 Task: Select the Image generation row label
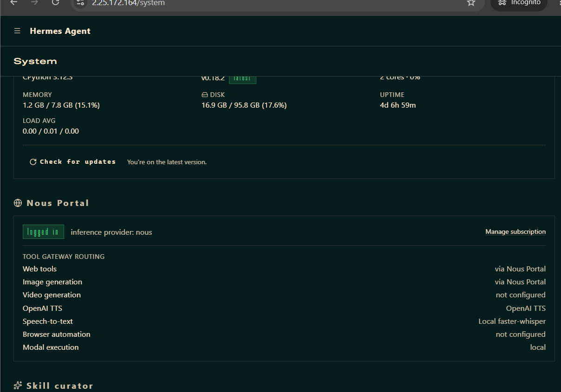(52, 282)
